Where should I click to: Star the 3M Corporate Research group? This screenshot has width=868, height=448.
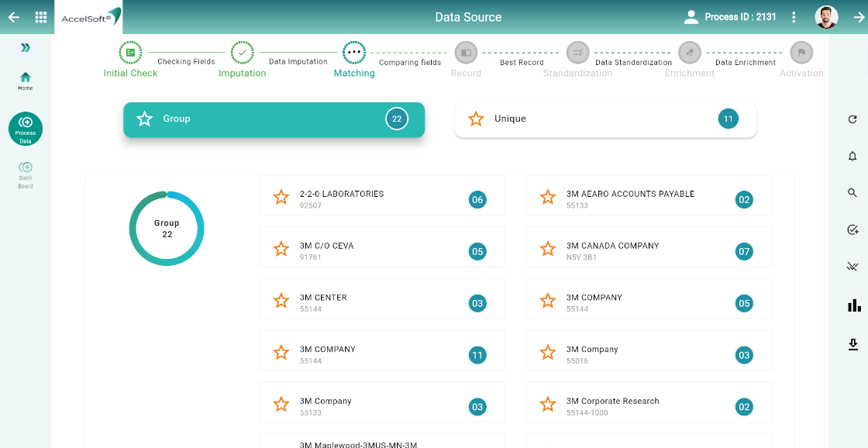coord(548,405)
